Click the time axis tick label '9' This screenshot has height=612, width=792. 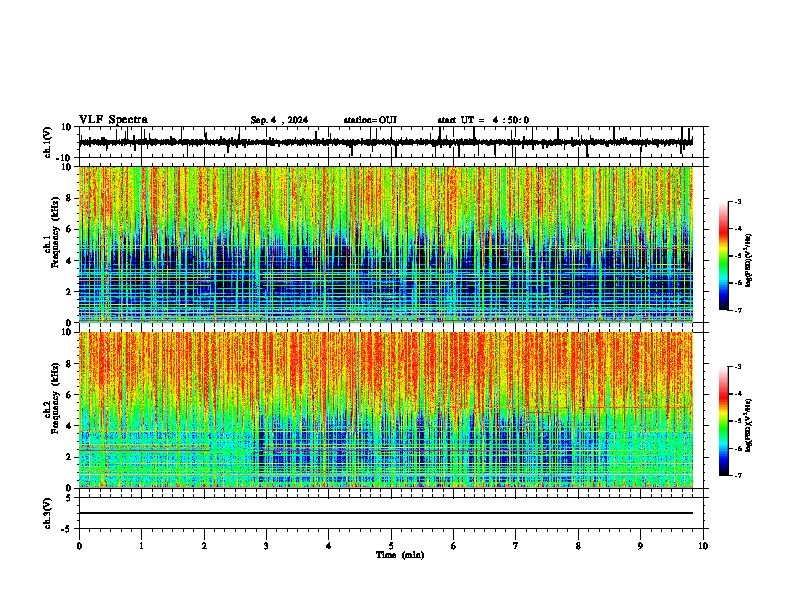[640, 546]
